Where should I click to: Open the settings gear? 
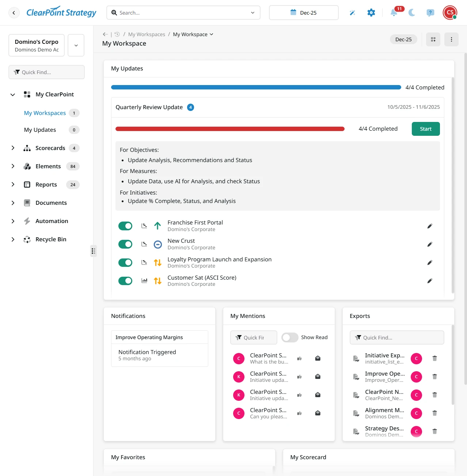371,13
